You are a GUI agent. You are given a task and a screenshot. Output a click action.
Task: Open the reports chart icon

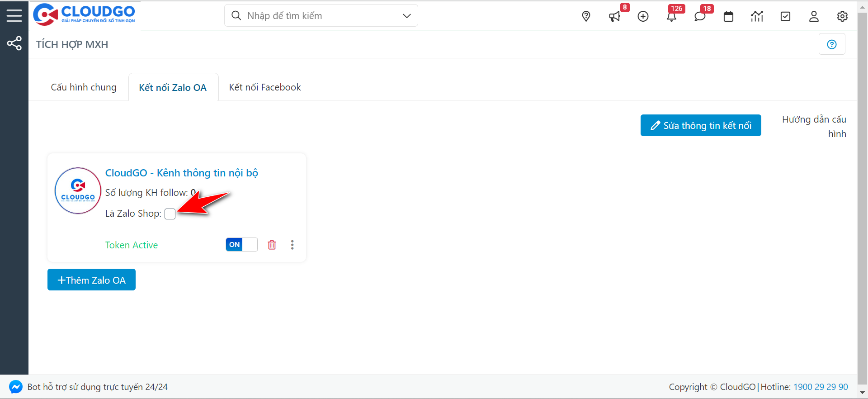tap(757, 17)
